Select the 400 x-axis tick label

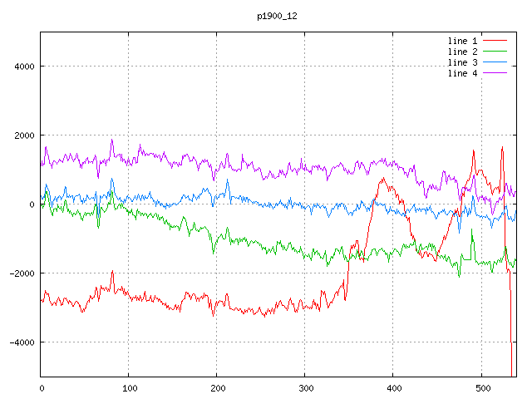click(393, 387)
